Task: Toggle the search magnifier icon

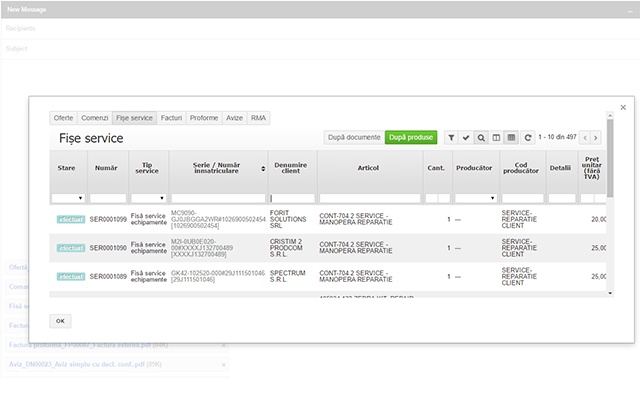Action: pos(481,138)
